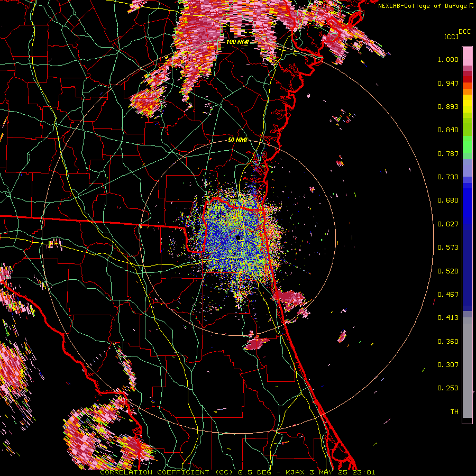The width and height of the screenshot is (476, 476).
Task: Select the 0.467 legend value
Action: pyautogui.click(x=448, y=295)
